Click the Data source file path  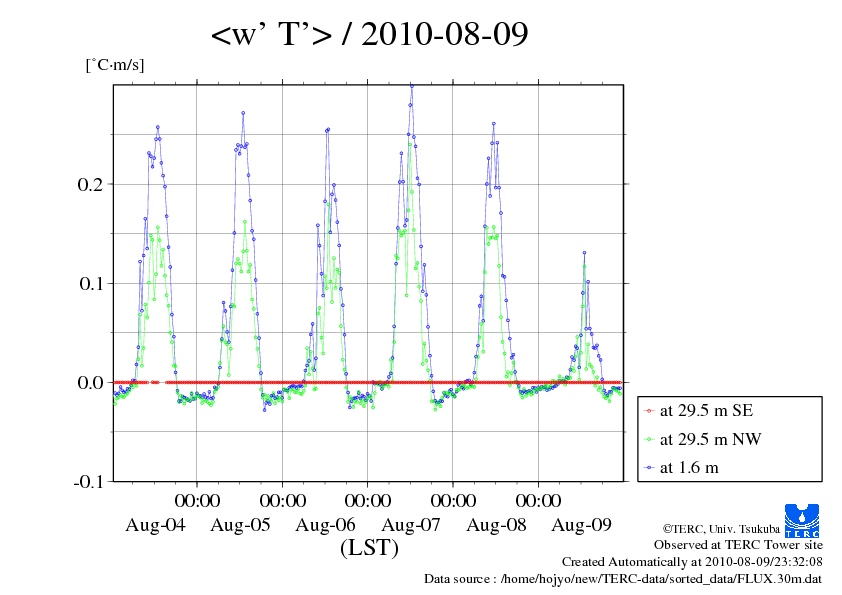pyautogui.click(x=623, y=579)
